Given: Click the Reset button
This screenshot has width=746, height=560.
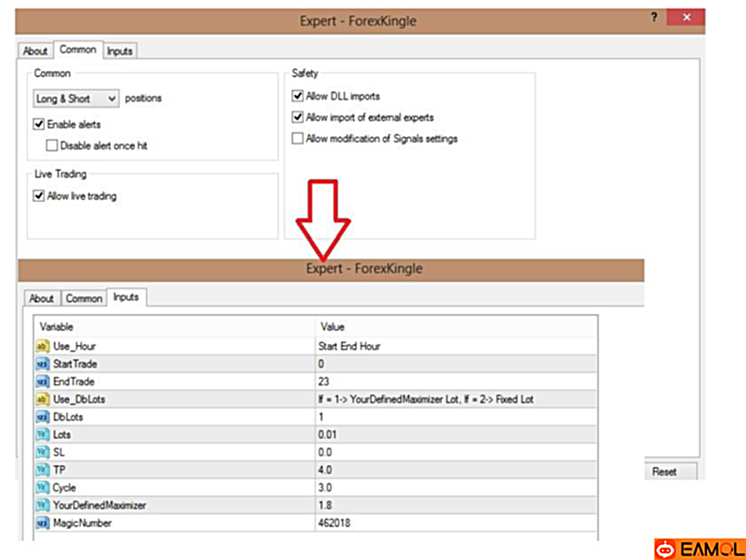Looking at the screenshot, I should pyautogui.click(x=664, y=472).
